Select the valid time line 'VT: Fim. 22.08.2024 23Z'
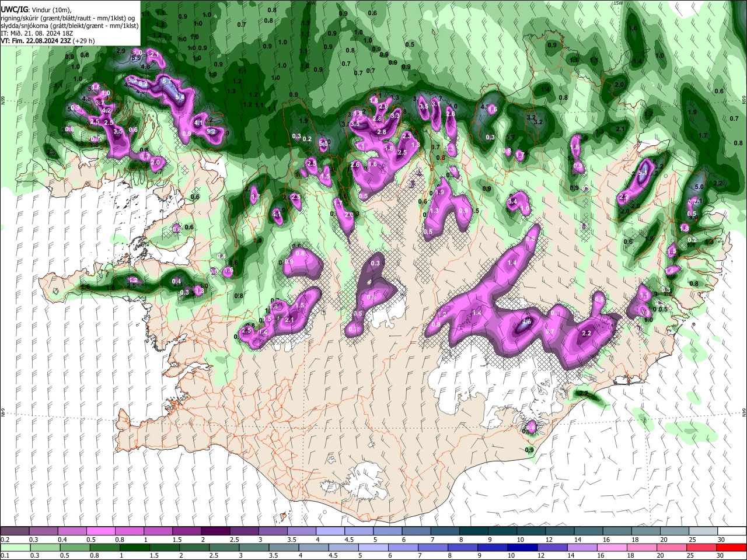This screenshot has width=747, height=560. 36,41
